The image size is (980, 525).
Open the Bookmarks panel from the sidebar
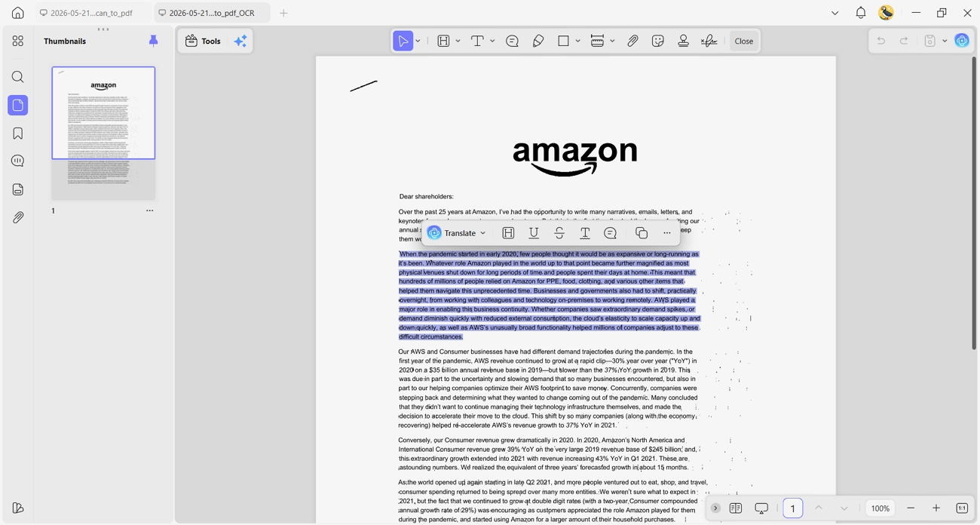pyautogui.click(x=18, y=134)
